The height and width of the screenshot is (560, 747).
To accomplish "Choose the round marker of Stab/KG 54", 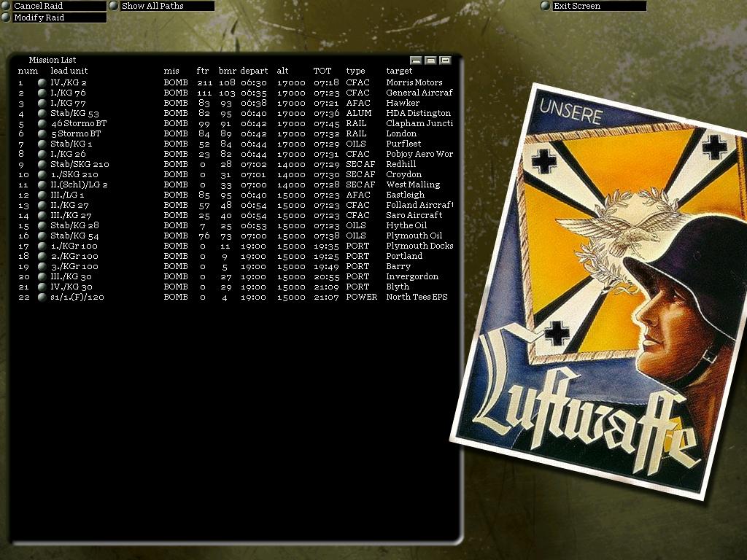I will tap(42, 236).
